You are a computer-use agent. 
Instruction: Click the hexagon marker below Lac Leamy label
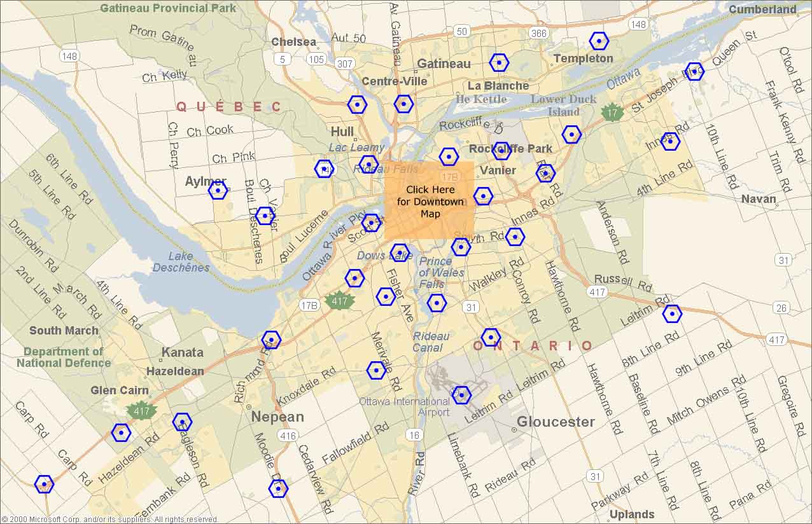[x=368, y=165]
